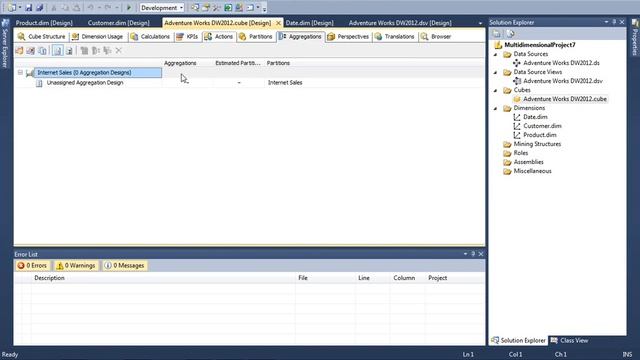The image size is (640, 360).
Task: Click the Estimated Partition column header
Action: tap(238, 63)
